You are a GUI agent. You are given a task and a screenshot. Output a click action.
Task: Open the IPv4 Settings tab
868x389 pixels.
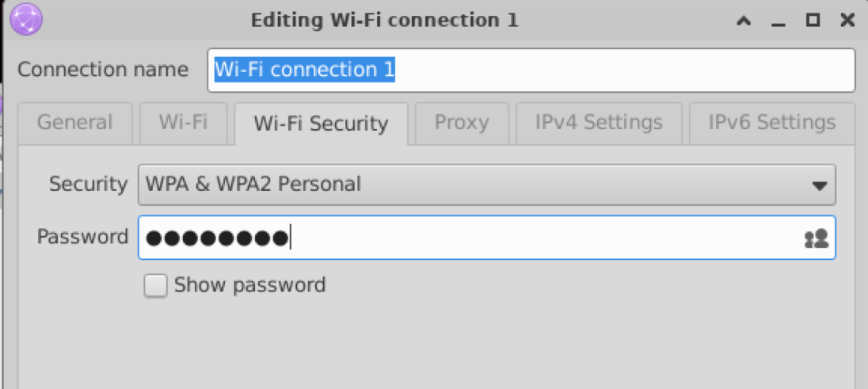pyautogui.click(x=598, y=123)
